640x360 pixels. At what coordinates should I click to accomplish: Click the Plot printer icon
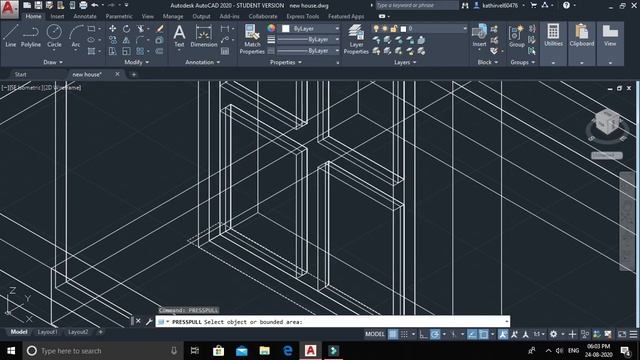click(x=83, y=5)
